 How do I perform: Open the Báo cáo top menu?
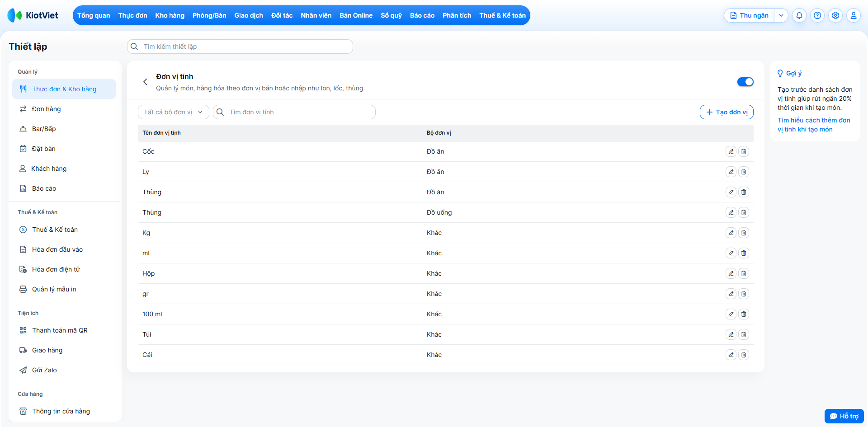point(422,15)
